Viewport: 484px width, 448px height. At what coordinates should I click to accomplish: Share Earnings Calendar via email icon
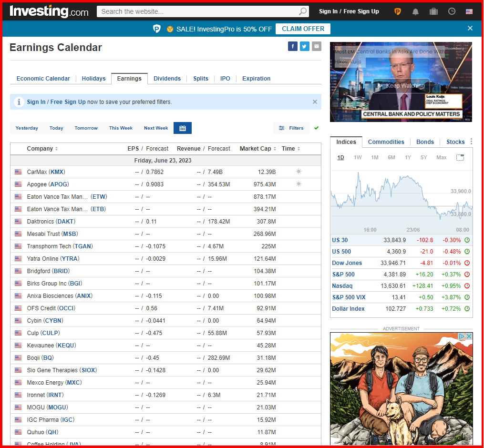tap(316, 46)
